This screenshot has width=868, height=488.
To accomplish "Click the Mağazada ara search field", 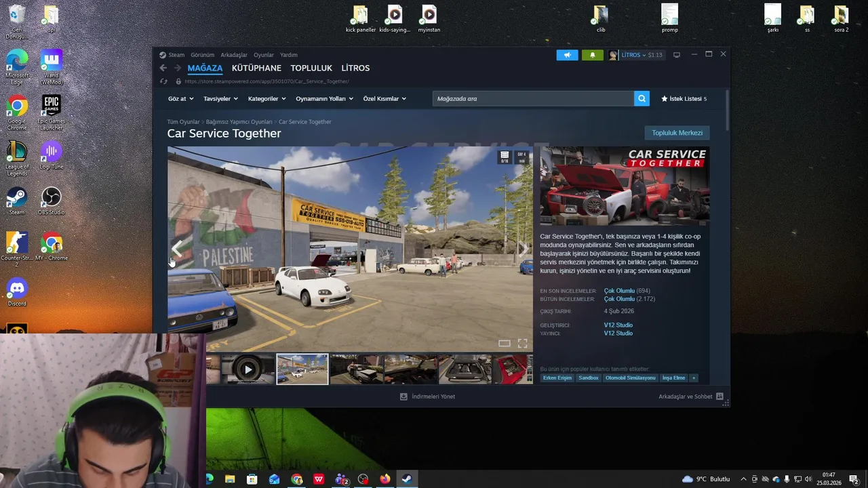I will pyautogui.click(x=533, y=99).
